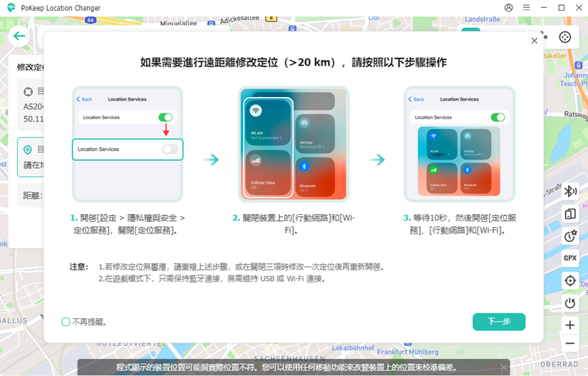Open the user account profile icon

[x=508, y=8]
